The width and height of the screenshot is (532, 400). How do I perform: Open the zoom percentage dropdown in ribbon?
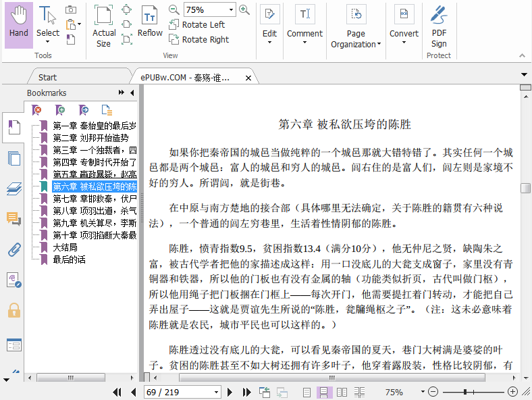tap(231, 10)
